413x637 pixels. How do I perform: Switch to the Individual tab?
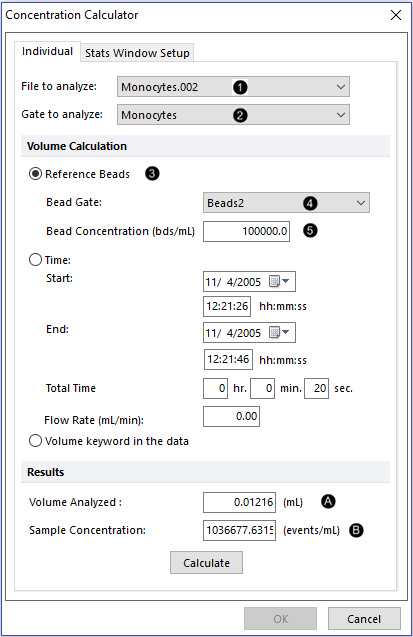point(47,51)
